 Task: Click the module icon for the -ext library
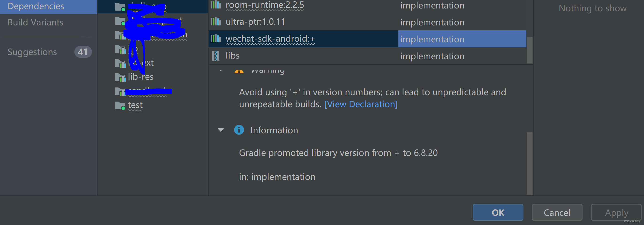pos(120,63)
